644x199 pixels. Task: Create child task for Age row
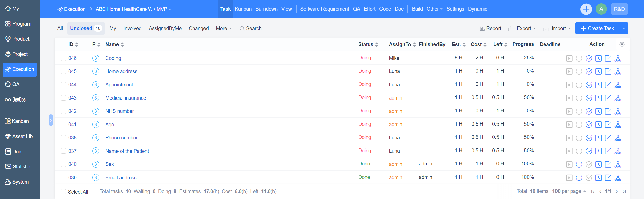pos(618,125)
